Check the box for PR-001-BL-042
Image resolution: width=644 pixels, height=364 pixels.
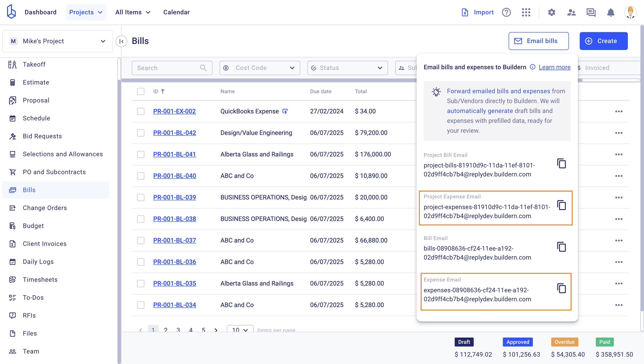point(141,133)
